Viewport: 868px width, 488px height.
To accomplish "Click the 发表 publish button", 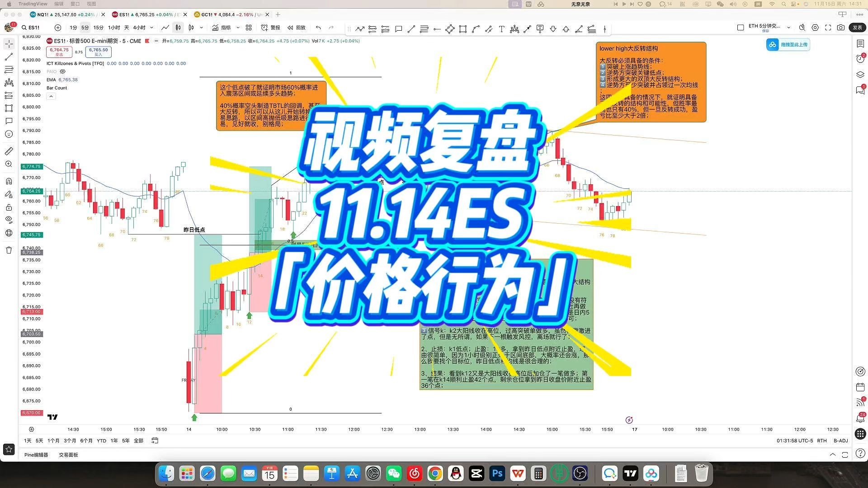I will coord(857,28).
